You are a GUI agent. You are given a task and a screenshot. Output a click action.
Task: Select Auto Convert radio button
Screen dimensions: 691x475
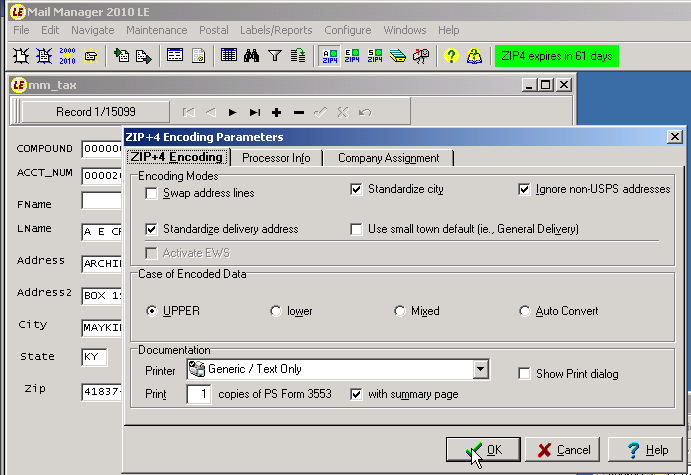(x=524, y=311)
